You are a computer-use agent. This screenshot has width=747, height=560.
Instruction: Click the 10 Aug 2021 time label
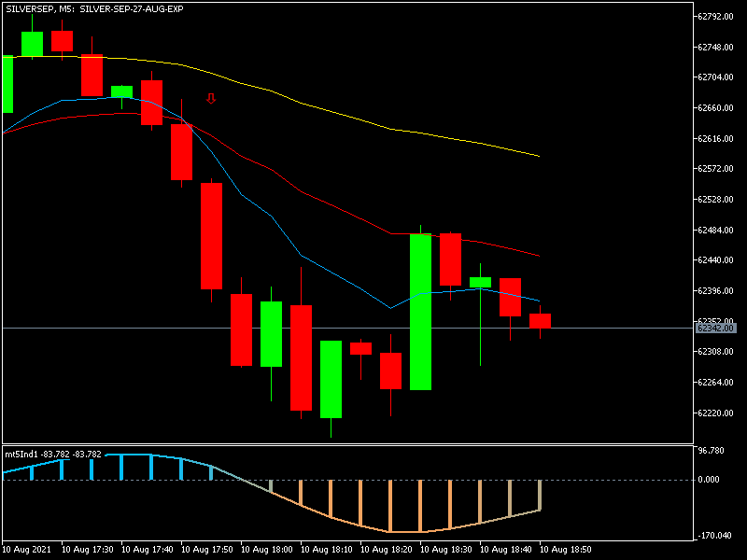click(x=26, y=550)
